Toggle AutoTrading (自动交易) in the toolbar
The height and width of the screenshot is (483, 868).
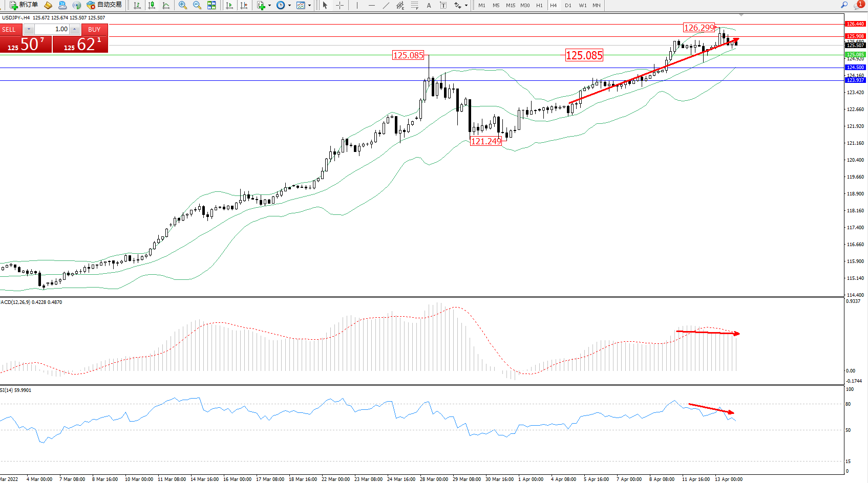(104, 5)
